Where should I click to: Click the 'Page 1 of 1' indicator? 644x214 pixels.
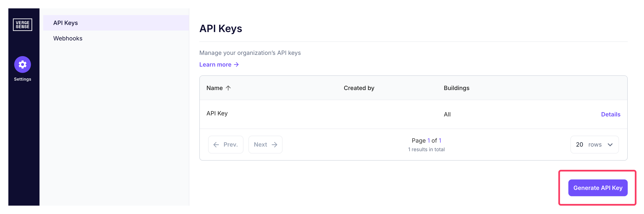tap(426, 141)
